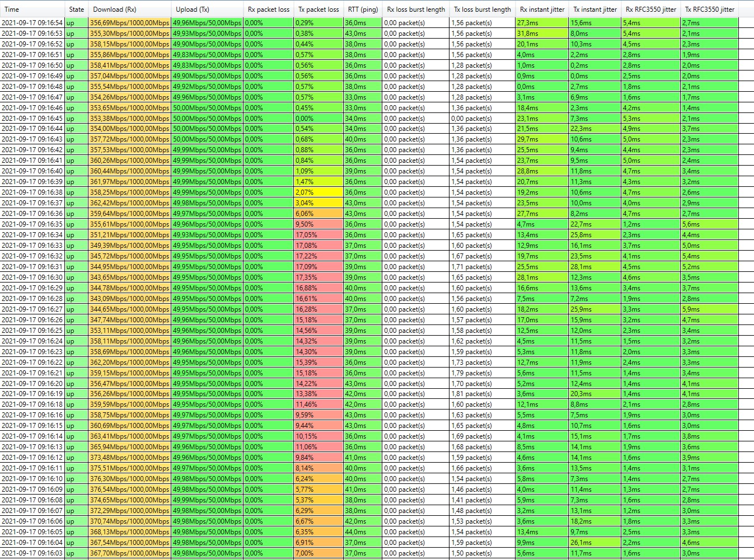
Task: Select the Rx loss burst length header
Action: [x=416, y=10]
